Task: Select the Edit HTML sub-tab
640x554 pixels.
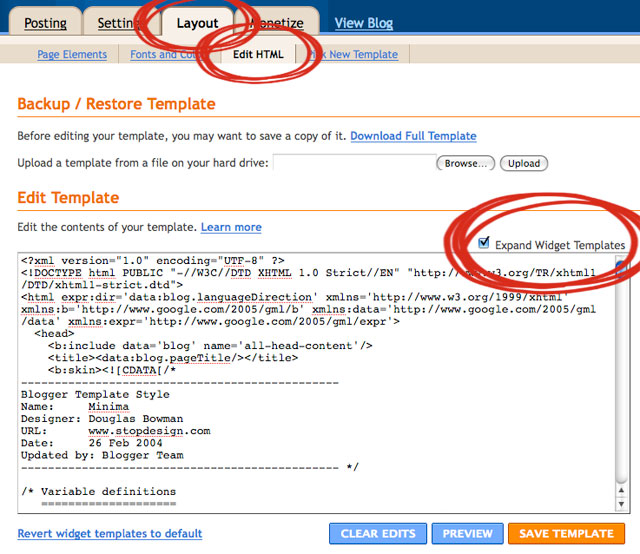Action: (x=258, y=54)
